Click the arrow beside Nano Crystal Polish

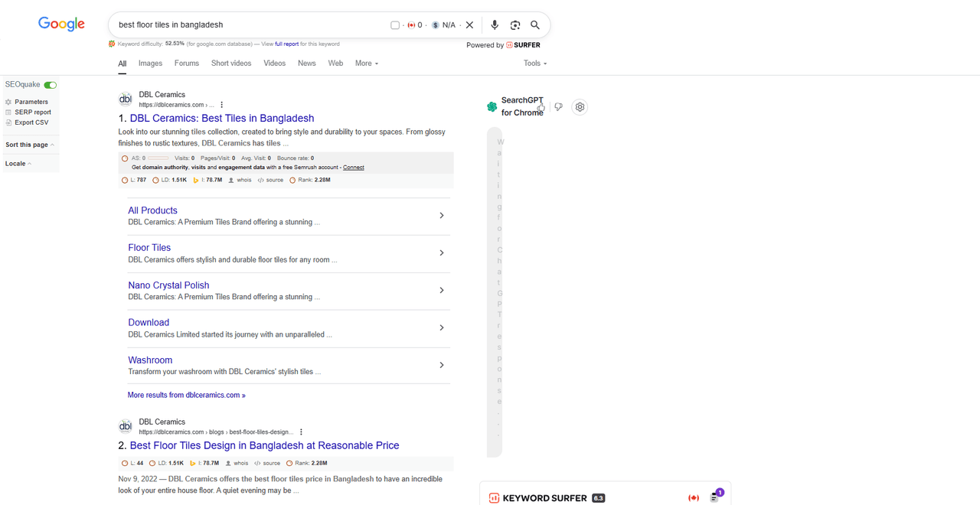pyautogui.click(x=442, y=291)
